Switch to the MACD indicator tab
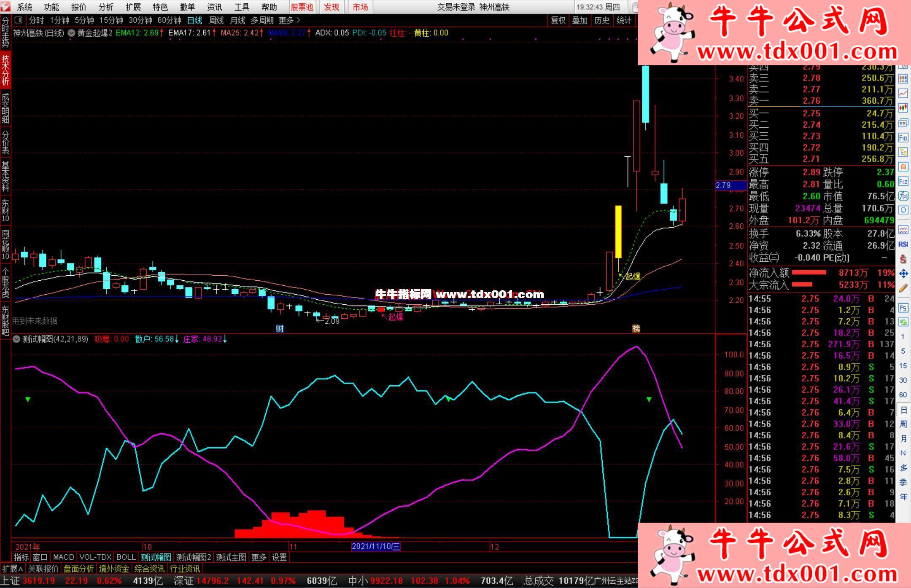 64,557
